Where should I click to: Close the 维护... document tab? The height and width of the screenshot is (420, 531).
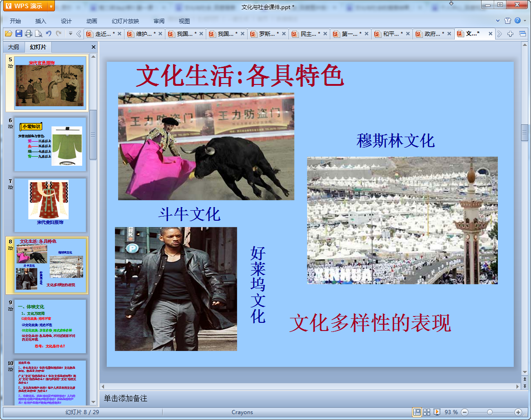160,34
